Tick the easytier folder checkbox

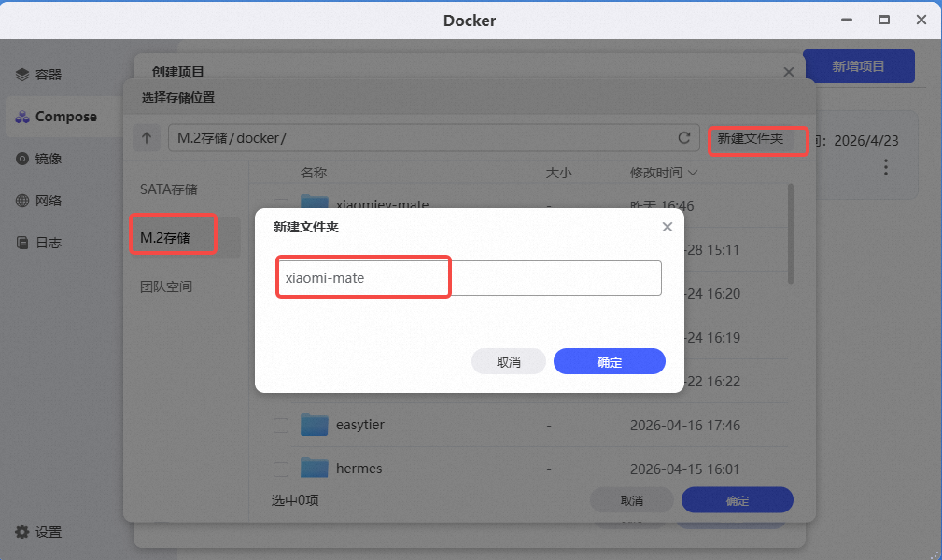tap(281, 426)
